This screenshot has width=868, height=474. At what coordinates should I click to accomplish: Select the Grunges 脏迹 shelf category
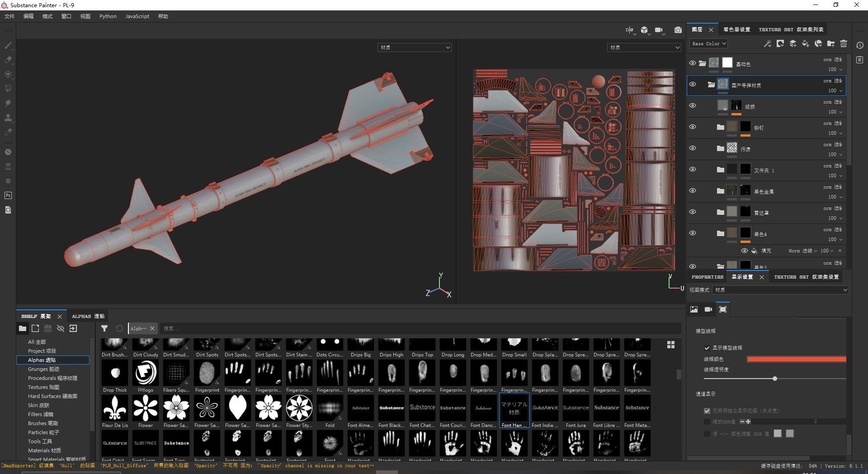tap(43, 369)
